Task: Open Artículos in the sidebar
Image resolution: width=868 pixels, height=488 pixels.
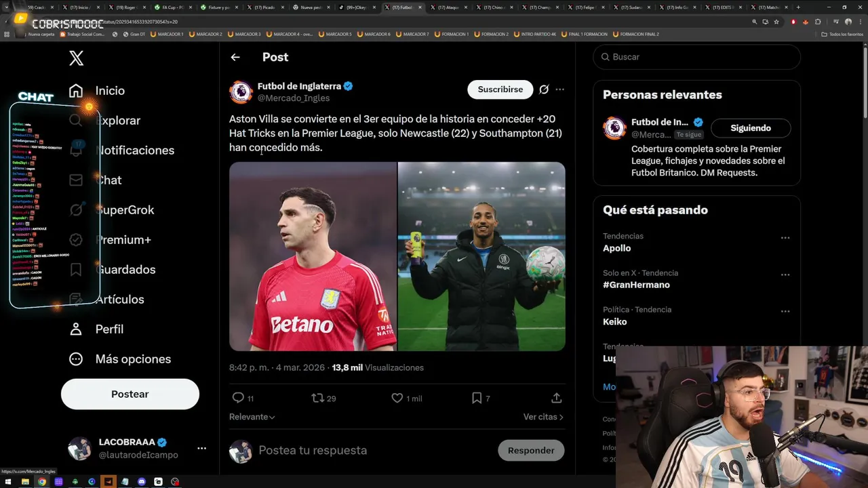Action: (x=106, y=299)
